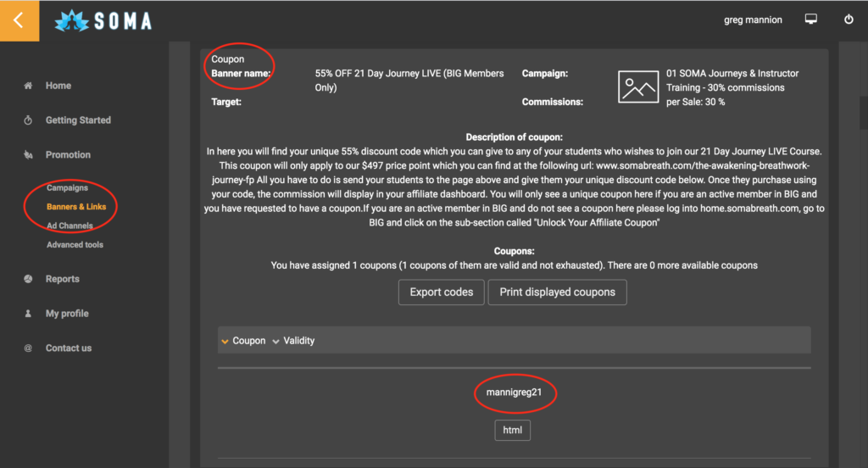Image resolution: width=868 pixels, height=468 pixels.
Task: Click the Getting Started stopwatch icon
Action: [28, 120]
